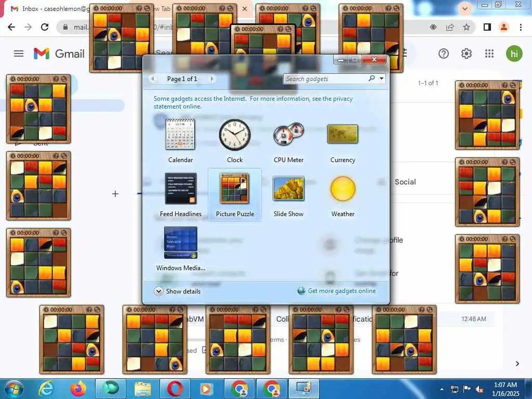Reload the page in Chrome
532x399 pixels.
(x=45, y=27)
